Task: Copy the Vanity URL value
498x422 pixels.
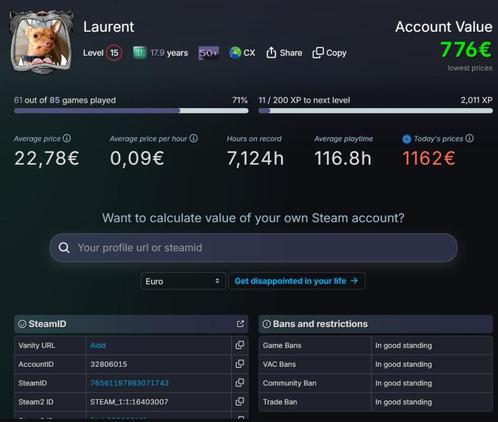Action: 240,345
